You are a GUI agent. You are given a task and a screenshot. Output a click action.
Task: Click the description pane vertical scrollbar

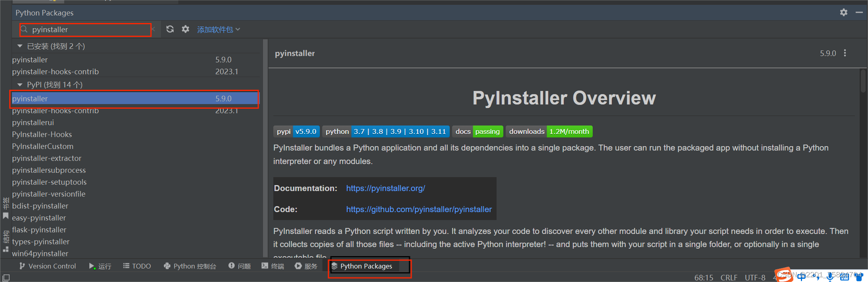[863, 81]
